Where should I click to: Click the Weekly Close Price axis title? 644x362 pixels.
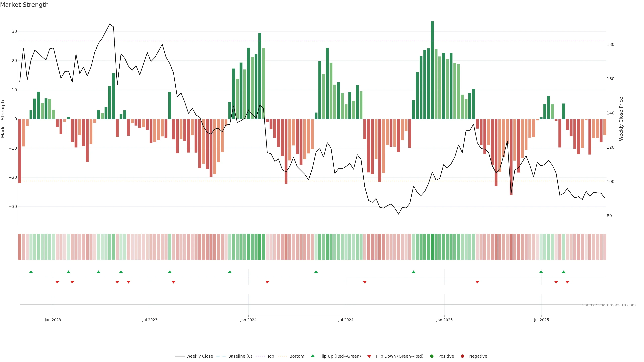[621, 119]
